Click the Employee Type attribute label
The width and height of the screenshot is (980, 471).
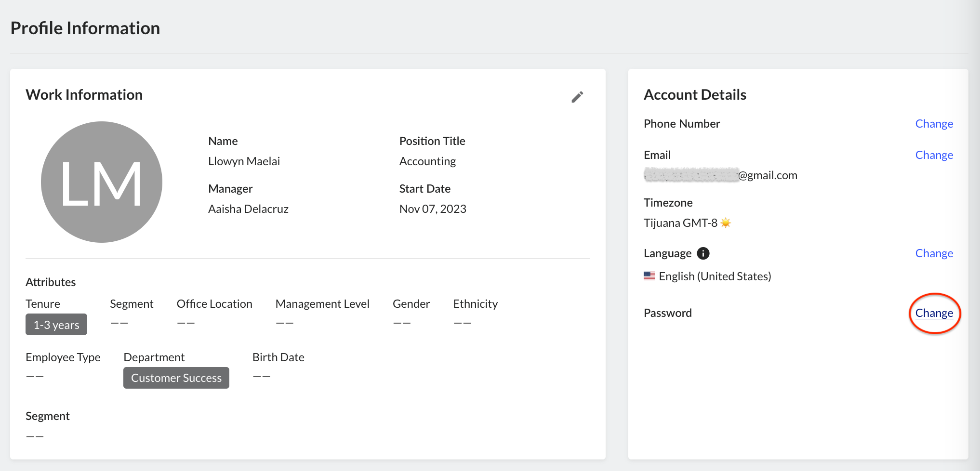point(63,357)
